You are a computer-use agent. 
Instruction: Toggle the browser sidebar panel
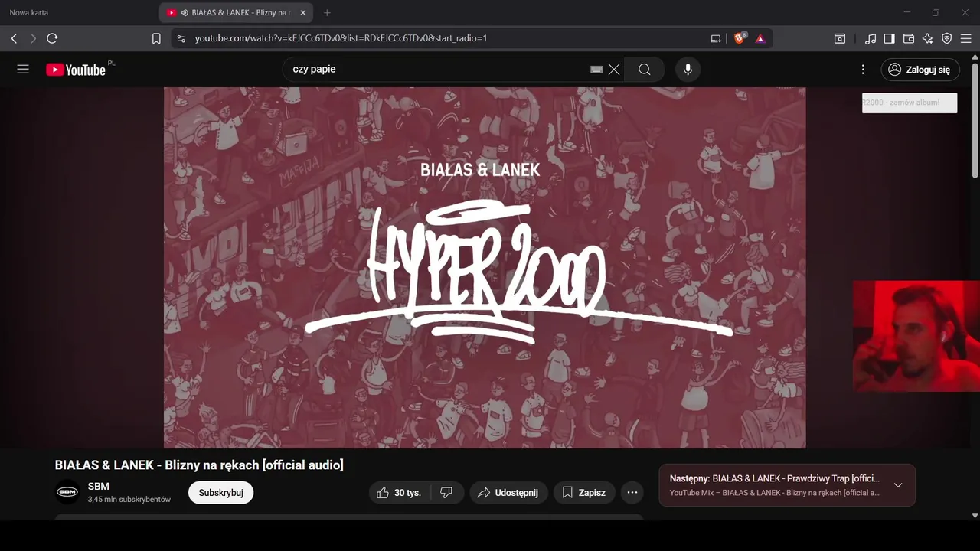coord(890,38)
